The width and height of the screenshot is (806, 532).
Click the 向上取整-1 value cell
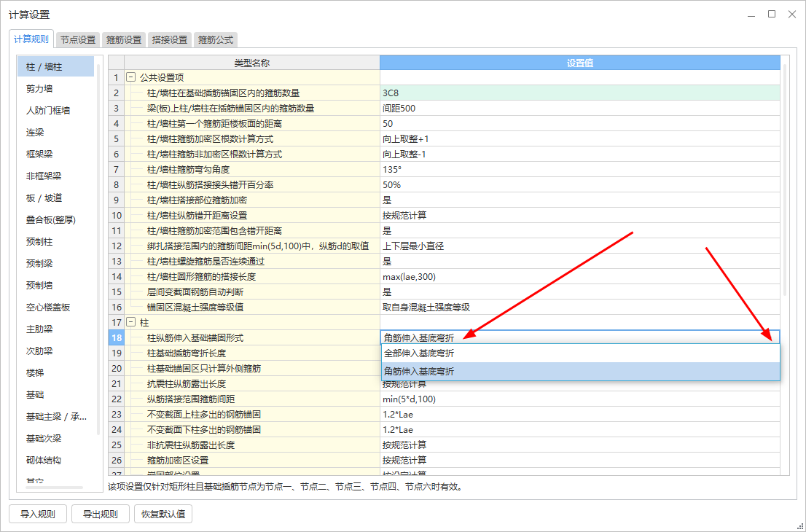click(x=580, y=154)
